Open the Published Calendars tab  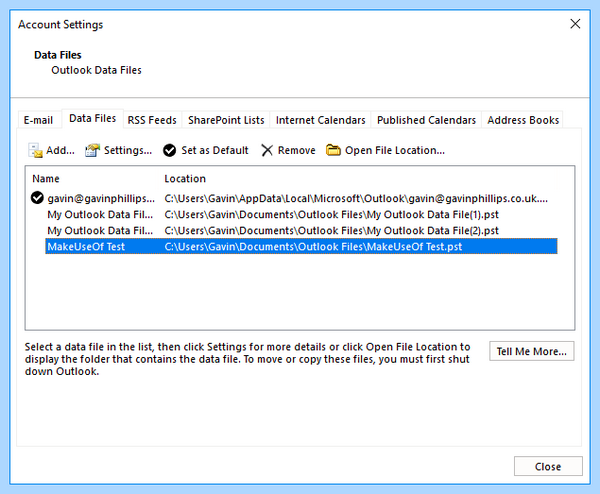[426, 120]
